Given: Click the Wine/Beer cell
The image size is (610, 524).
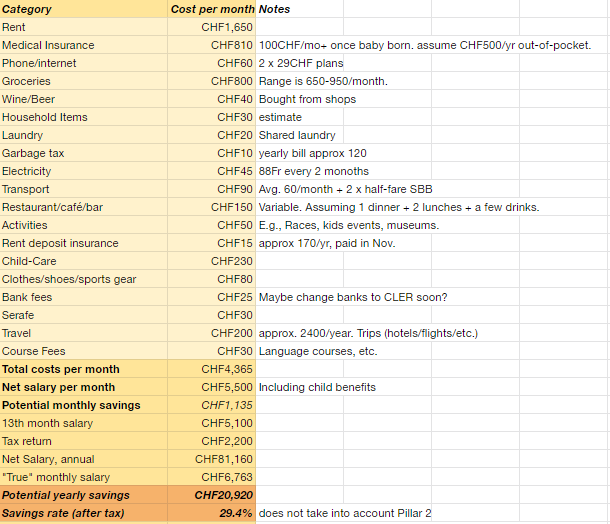Looking at the screenshot, I should (84, 99).
